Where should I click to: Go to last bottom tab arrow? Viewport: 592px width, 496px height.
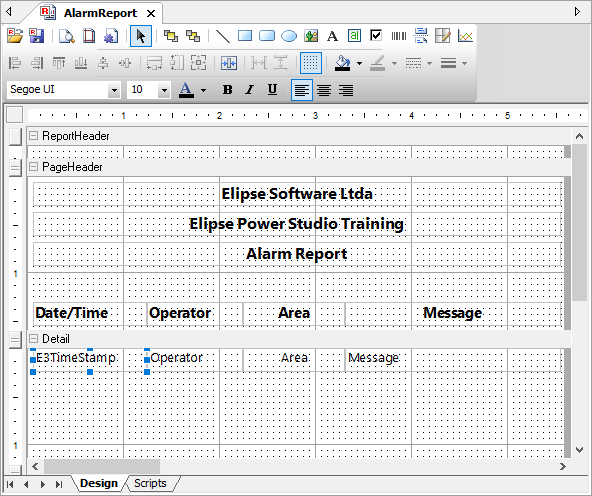pyautogui.click(x=59, y=484)
